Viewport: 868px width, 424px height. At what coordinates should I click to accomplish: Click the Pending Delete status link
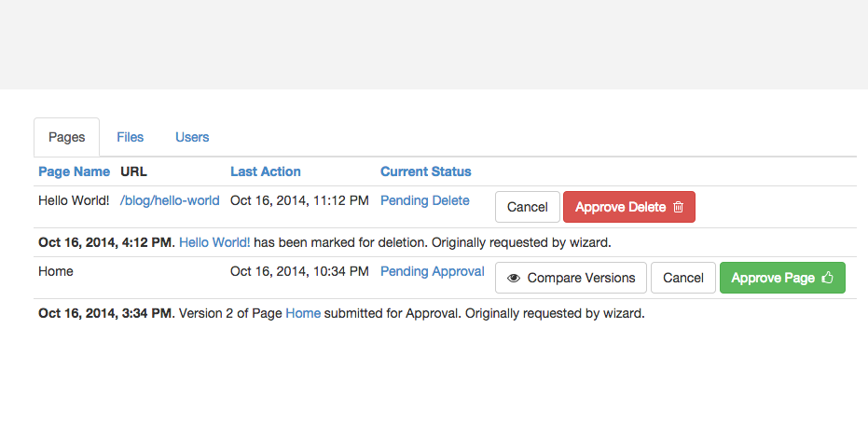pos(424,200)
